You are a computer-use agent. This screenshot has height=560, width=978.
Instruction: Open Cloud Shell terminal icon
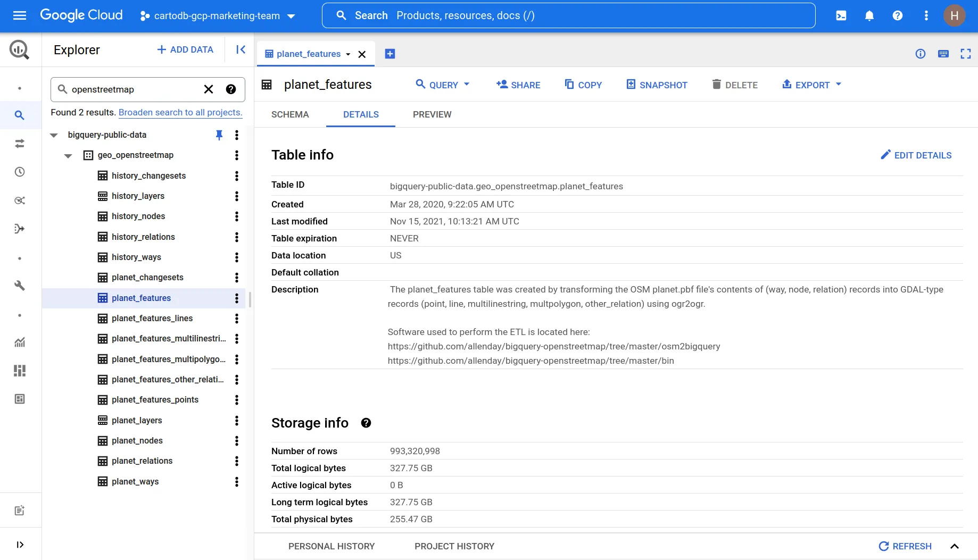pyautogui.click(x=841, y=15)
